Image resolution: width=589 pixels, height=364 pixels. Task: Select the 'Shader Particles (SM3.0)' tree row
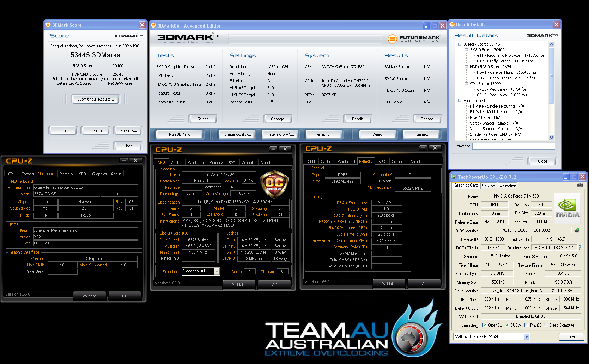coord(496,134)
